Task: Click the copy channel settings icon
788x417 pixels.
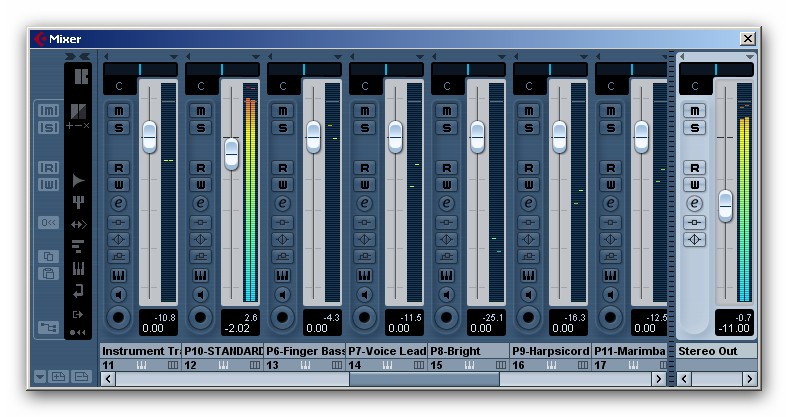Action: pyautogui.click(x=49, y=257)
